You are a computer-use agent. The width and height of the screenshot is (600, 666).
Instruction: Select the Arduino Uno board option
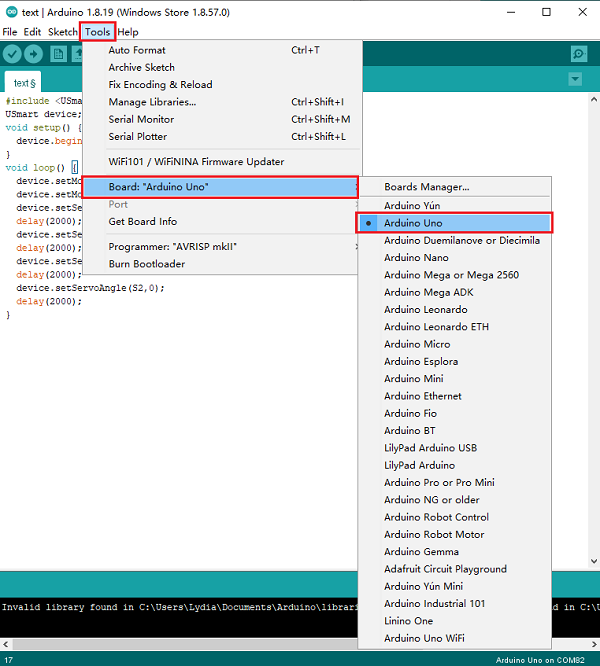454,223
